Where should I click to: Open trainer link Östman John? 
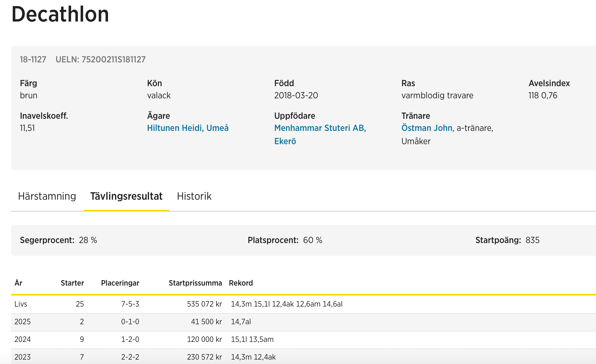[x=427, y=128]
